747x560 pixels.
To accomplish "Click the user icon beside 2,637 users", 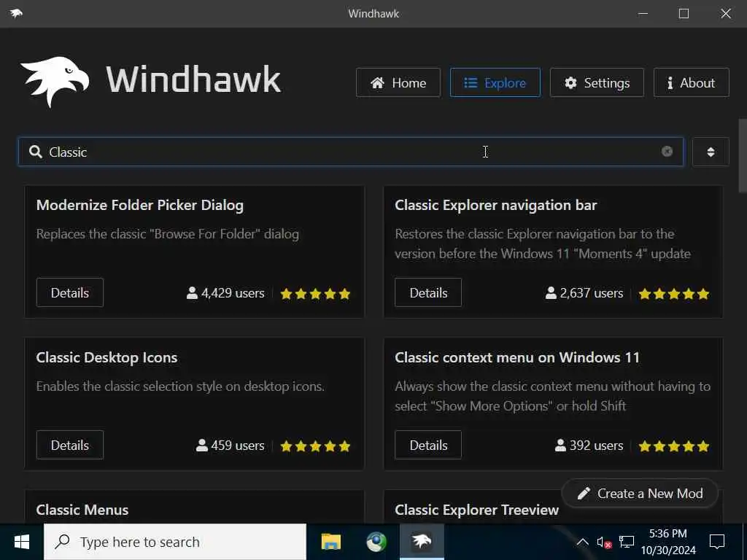I will [x=551, y=293].
